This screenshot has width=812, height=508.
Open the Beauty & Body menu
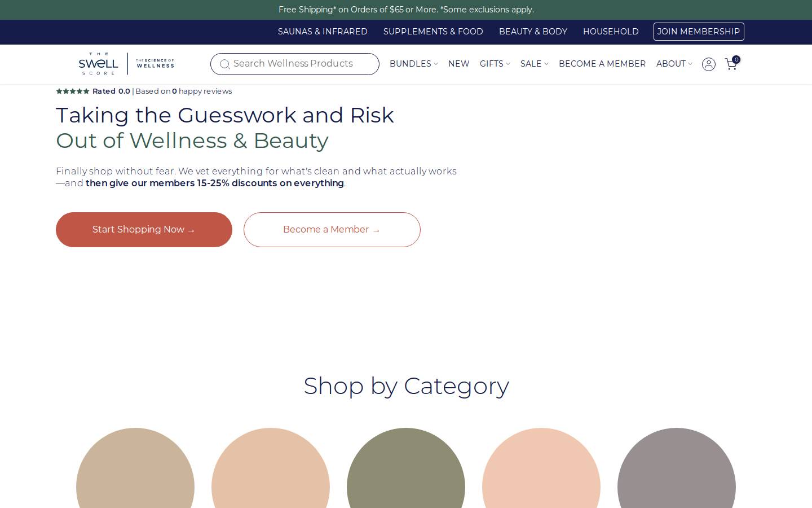(x=533, y=32)
